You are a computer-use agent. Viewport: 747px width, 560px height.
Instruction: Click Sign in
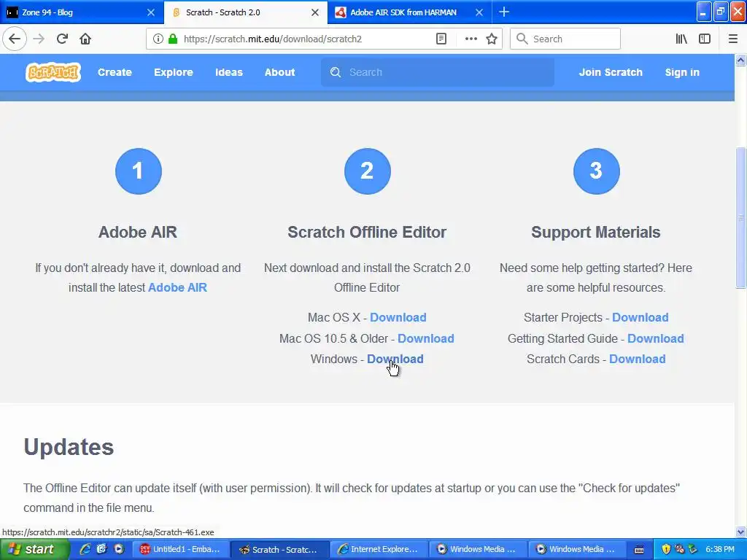(682, 72)
